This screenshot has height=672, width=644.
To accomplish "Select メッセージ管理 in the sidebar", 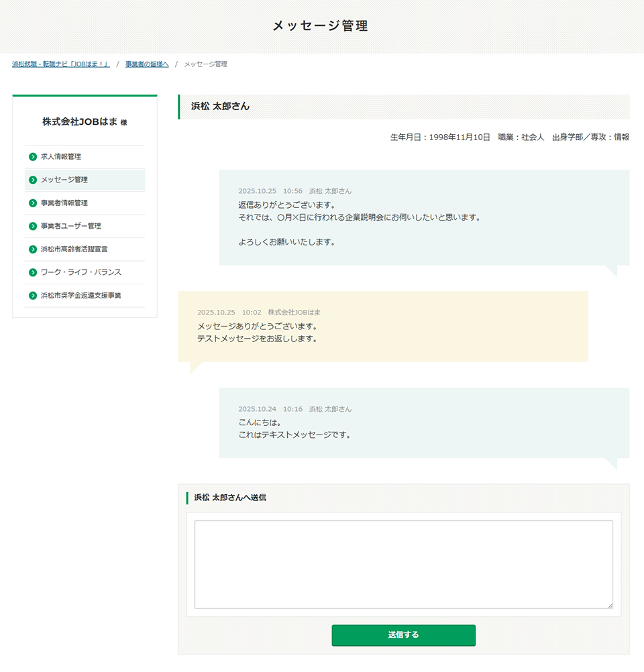I will coord(64,180).
